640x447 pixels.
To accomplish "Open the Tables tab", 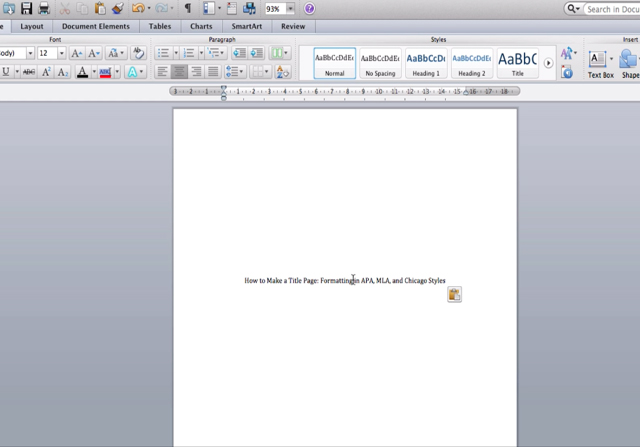I will coord(160,27).
